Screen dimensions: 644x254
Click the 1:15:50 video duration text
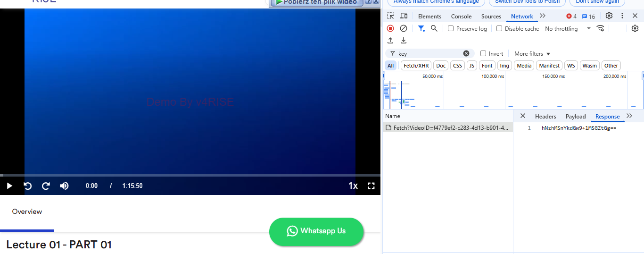[x=132, y=186]
